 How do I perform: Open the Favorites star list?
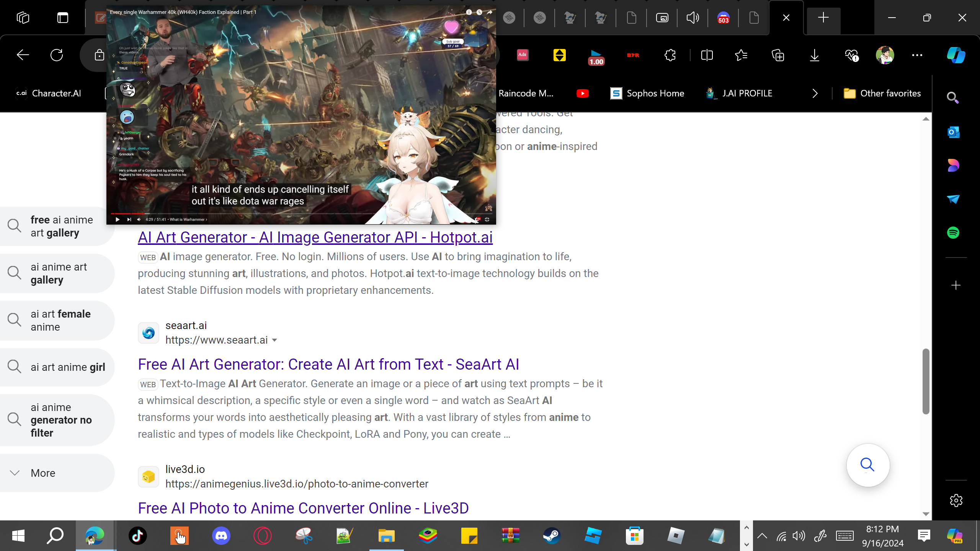[x=741, y=55]
